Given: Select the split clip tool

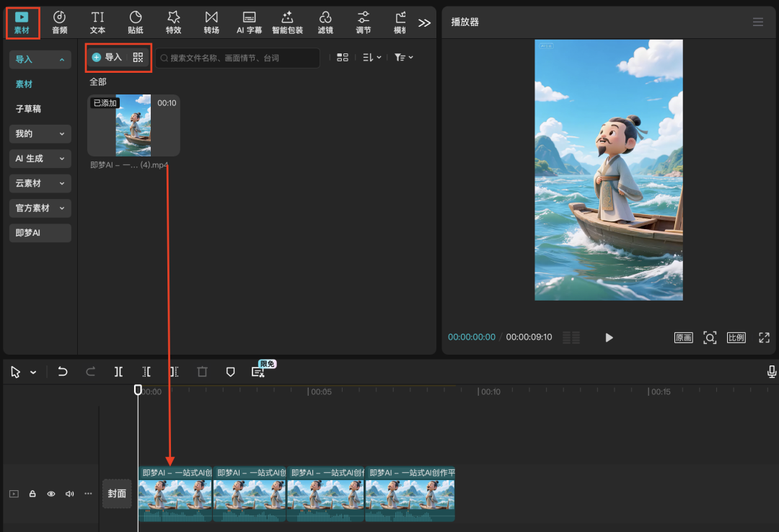Looking at the screenshot, I should click(118, 372).
